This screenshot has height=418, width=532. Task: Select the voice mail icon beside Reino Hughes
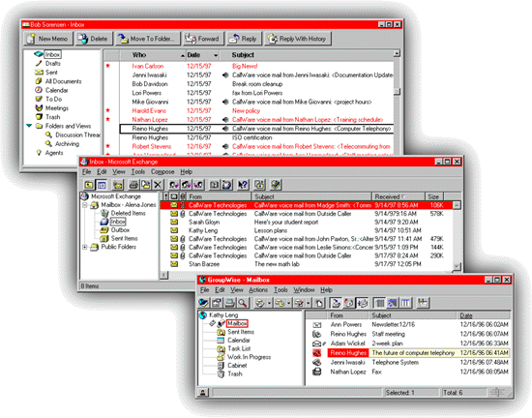[225, 129]
